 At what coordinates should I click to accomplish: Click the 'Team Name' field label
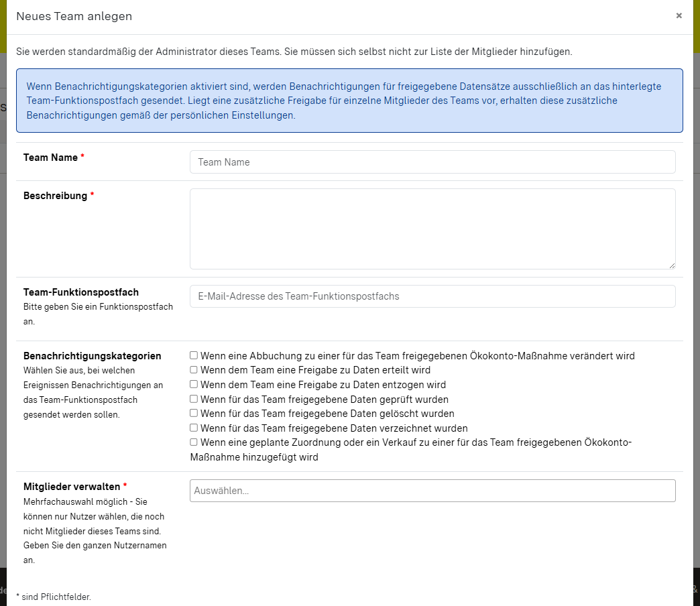tap(50, 158)
